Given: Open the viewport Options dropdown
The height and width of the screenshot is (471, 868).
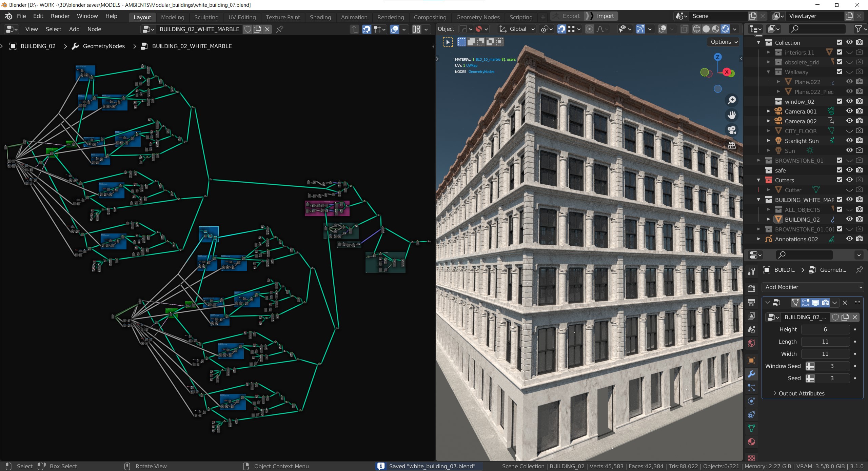Looking at the screenshot, I should point(724,42).
